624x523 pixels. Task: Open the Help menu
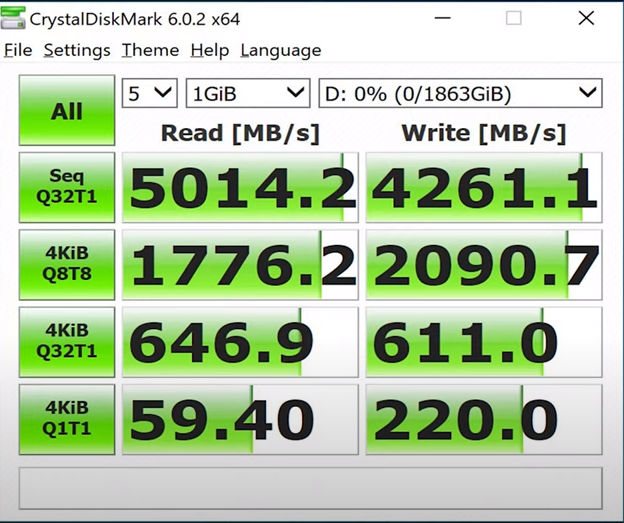[x=210, y=51]
